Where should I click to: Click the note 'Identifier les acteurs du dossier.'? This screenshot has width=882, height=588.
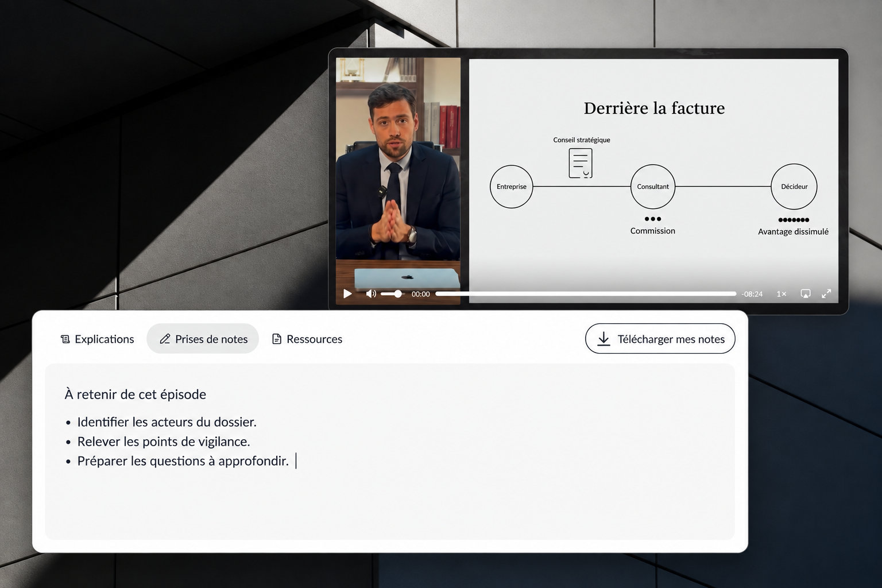click(x=167, y=422)
